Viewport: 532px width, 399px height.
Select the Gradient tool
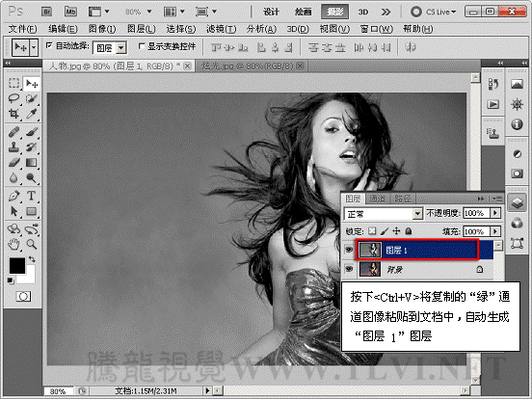tap(32, 163)
